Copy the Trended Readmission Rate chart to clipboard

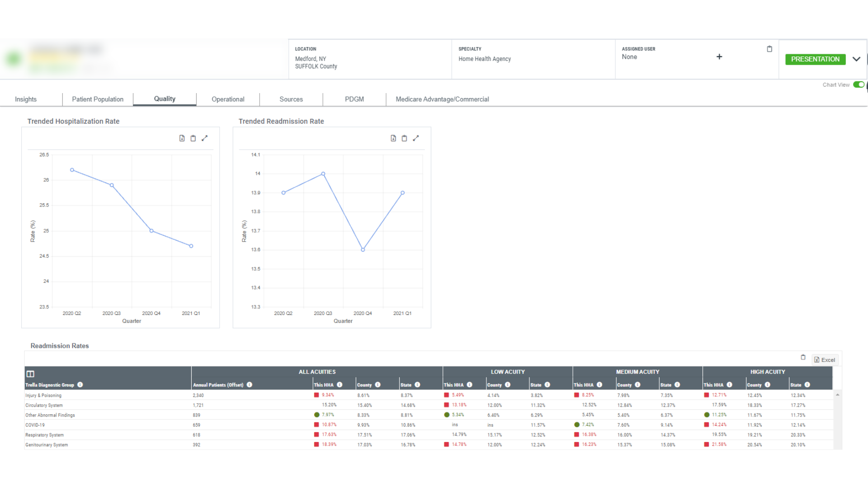click(404, 138)
